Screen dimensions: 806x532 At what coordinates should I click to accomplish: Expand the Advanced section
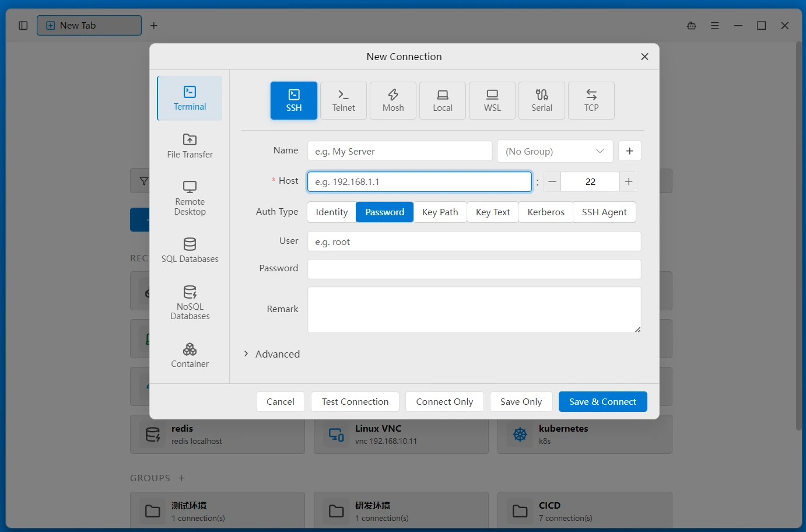click(x=272, y=354)
